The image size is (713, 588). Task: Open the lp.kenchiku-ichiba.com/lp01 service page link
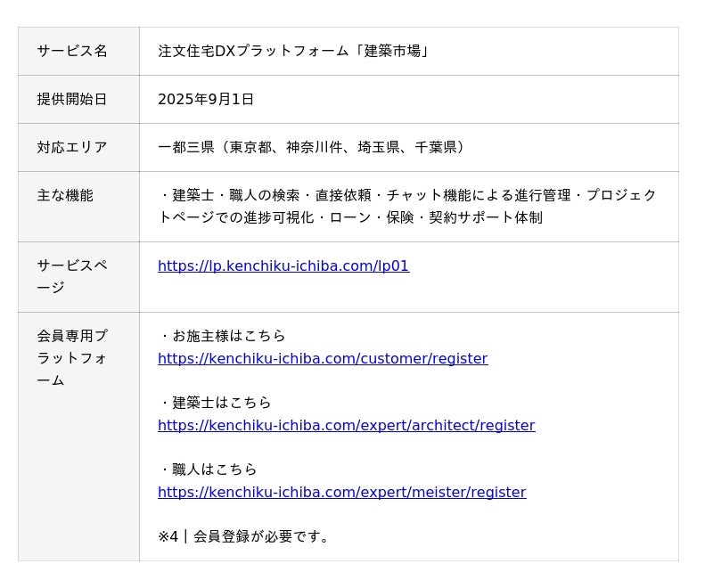tap(283, 265)
